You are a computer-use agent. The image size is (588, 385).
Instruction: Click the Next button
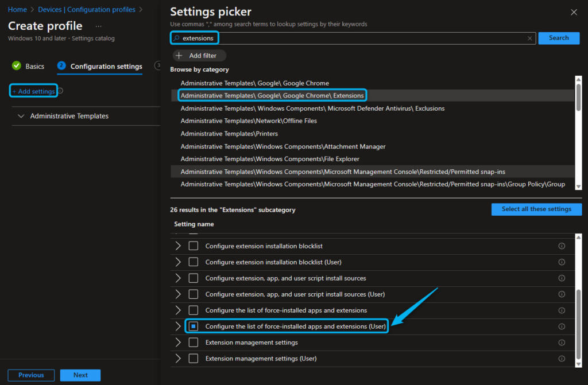pos(80,375)
